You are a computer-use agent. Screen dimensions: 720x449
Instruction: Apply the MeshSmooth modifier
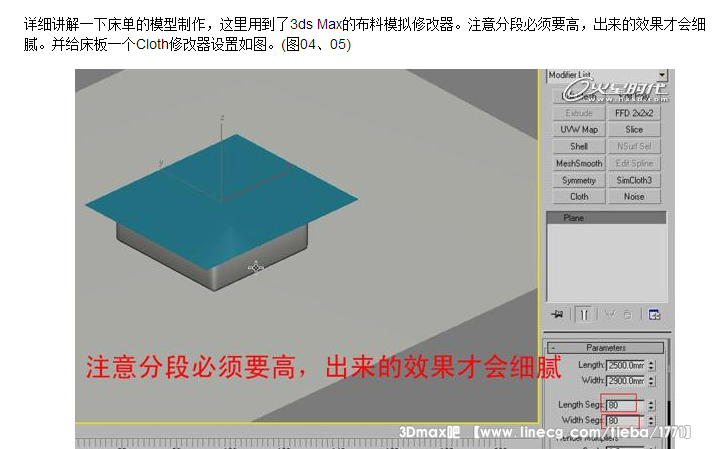[579, 163]
